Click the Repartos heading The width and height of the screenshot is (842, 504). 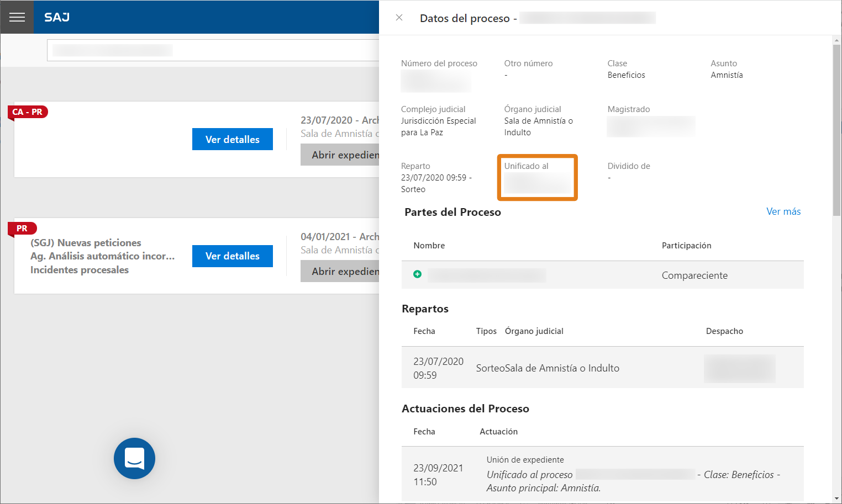pos(425,309)
